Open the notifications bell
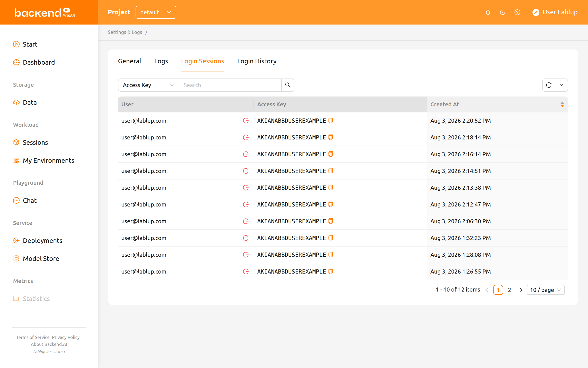Image resolution: width=588 pixels, height=368 pixels. [x=488, y=12]
